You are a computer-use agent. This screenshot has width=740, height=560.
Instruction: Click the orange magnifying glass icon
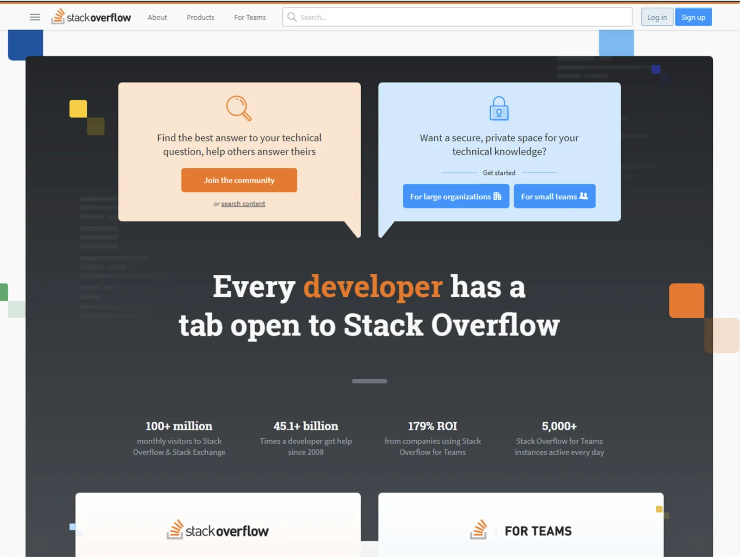click(239, 108)
